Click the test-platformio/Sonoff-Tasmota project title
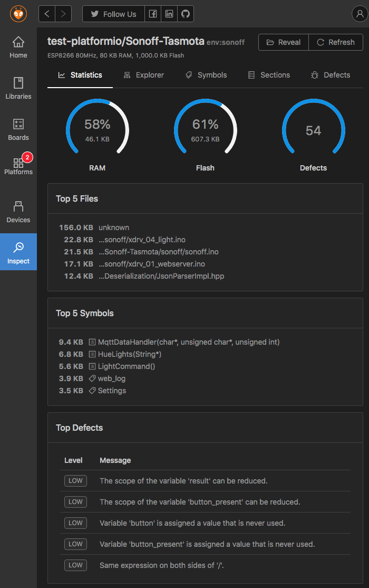 (x=126, y=41)
